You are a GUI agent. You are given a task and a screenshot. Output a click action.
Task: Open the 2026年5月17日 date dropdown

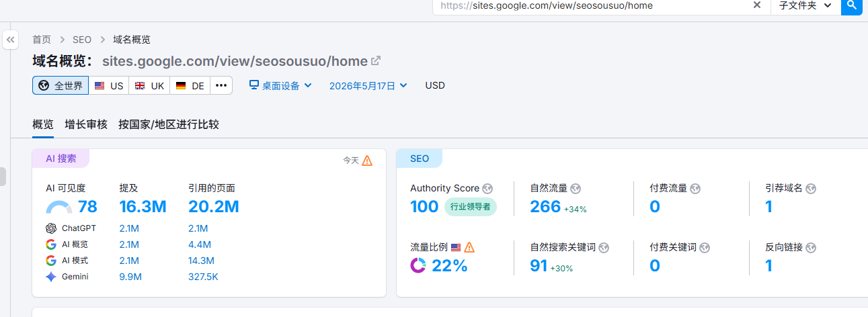click(368, 85)
